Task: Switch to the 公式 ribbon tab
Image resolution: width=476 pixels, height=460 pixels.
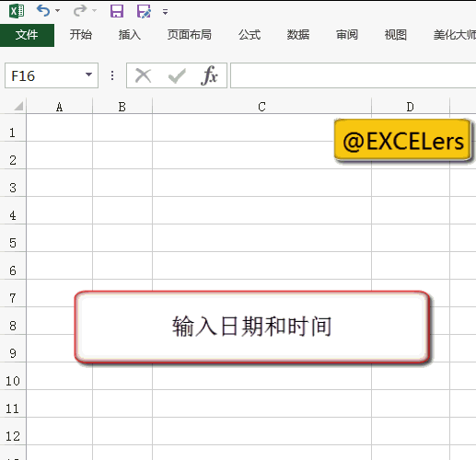Action: tap(250, 35)
